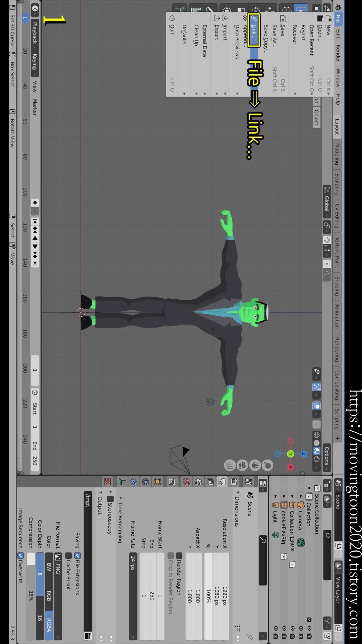This screenshot has width=362, height=644.
Task: Open the Render properties tab
Action: 234,482
